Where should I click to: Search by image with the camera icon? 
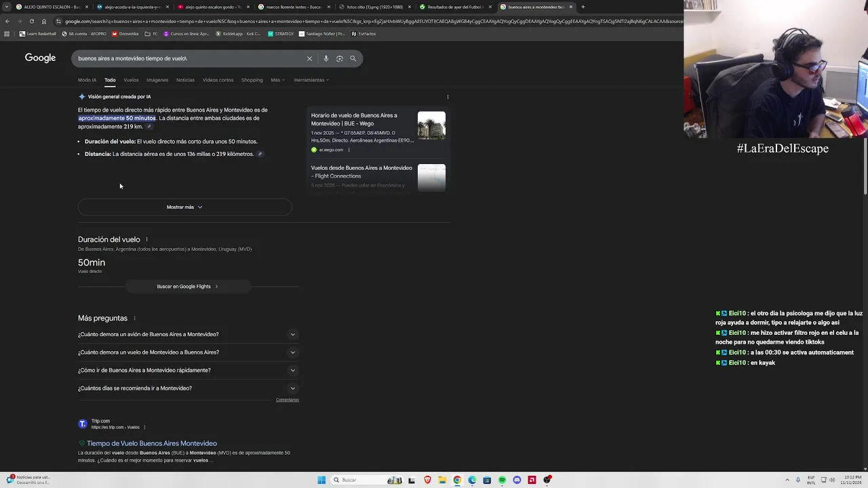click(340, 58)
